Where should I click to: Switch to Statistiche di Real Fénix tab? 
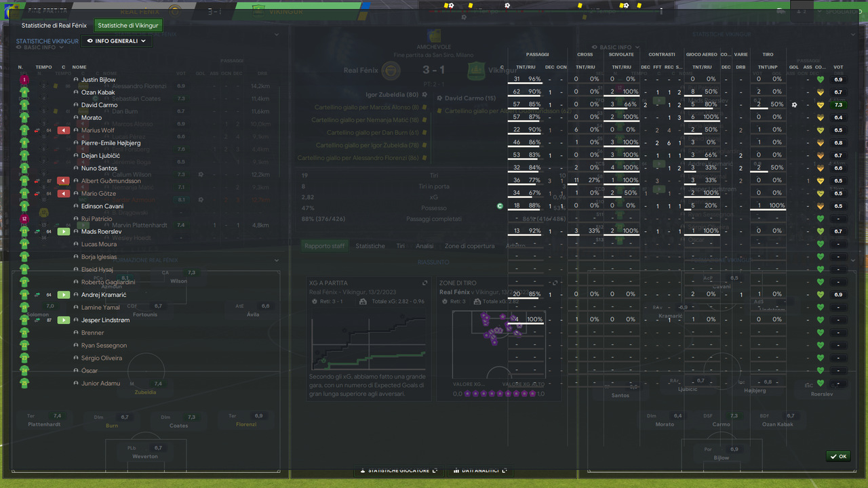click(x=54, y=26)
